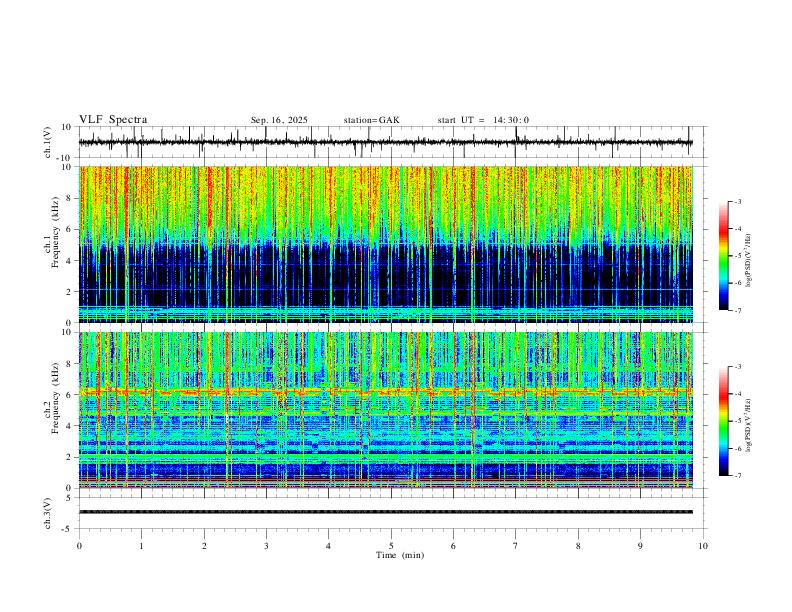Click the ch.3 black signal band
This screenshot has height=612, width=792.
tap(385, 512)
